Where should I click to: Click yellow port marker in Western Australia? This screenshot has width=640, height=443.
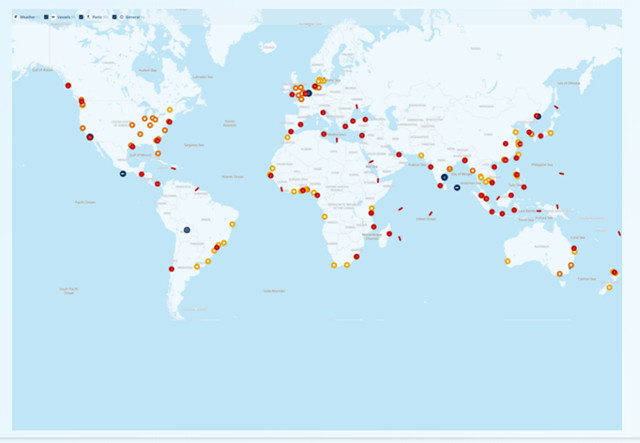tap(507, 261)
